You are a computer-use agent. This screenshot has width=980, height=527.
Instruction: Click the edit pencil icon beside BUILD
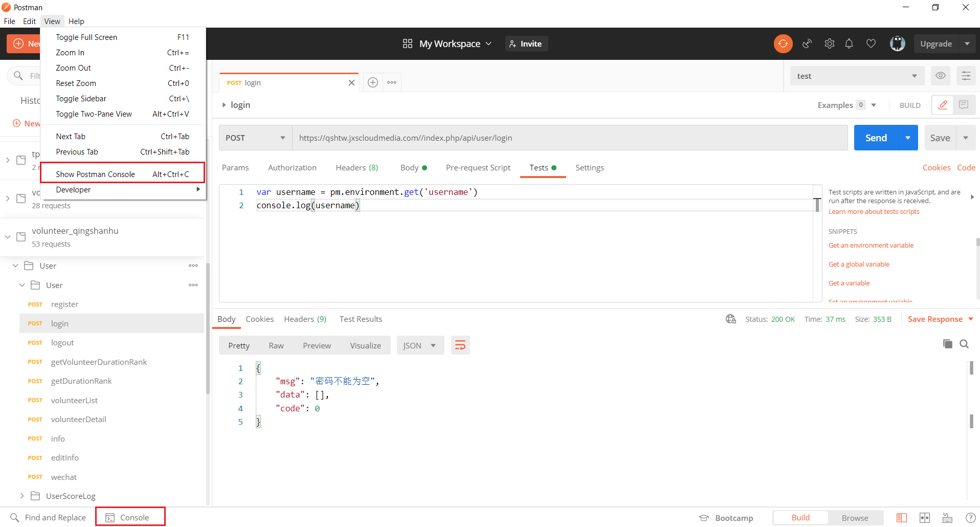click(943, 105)
